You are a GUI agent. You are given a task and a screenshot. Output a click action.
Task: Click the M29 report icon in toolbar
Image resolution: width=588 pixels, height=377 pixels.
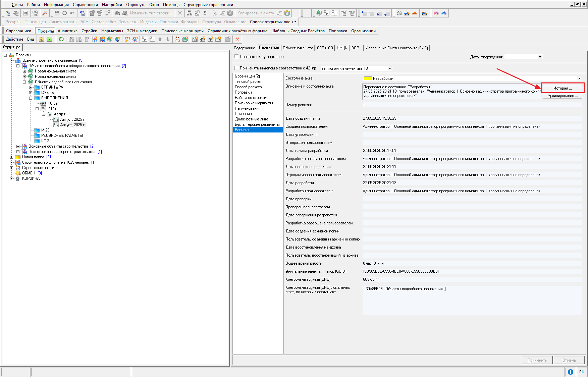click(x=202, y=39)
